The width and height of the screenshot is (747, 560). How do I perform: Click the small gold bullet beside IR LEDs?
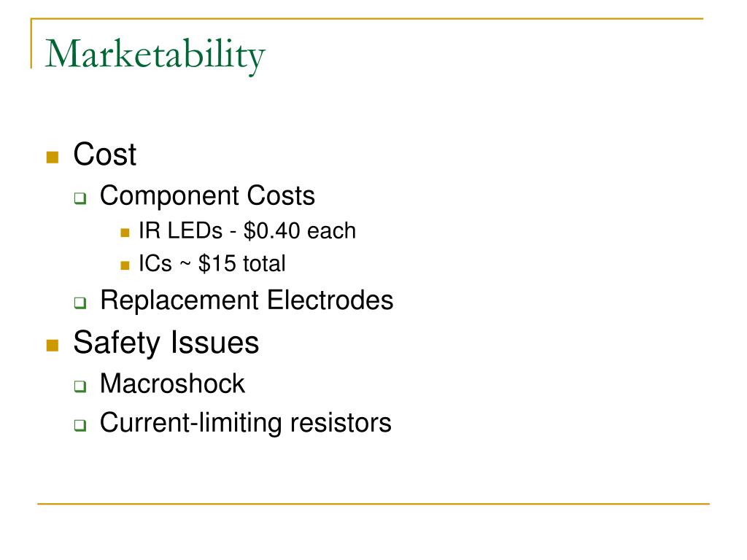coord(125,233)
